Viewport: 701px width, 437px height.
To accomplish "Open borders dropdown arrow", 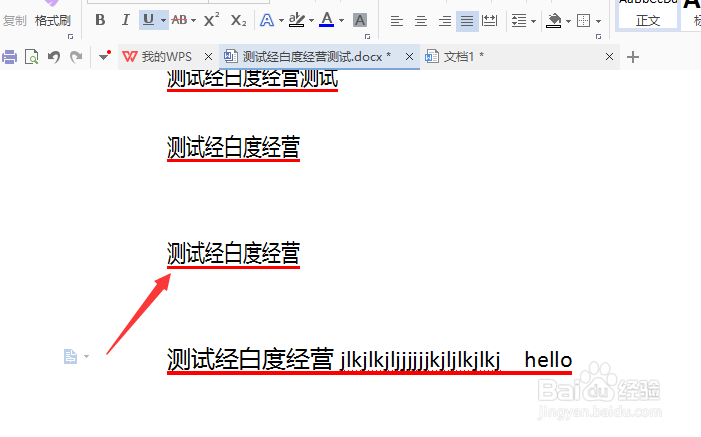I will point(599,21).
